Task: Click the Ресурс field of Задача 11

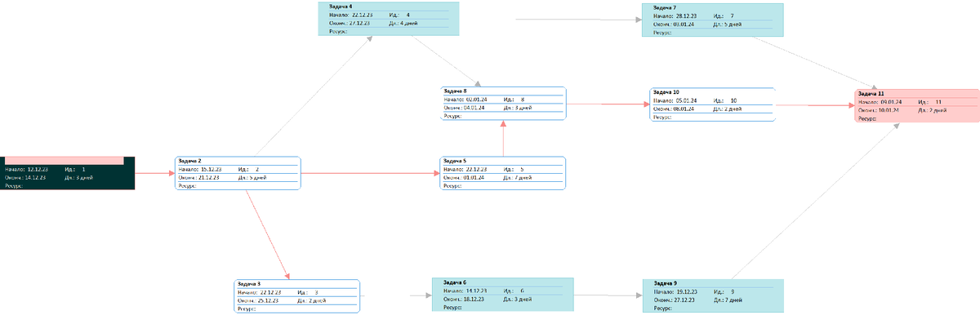Action: click(867, 118)
